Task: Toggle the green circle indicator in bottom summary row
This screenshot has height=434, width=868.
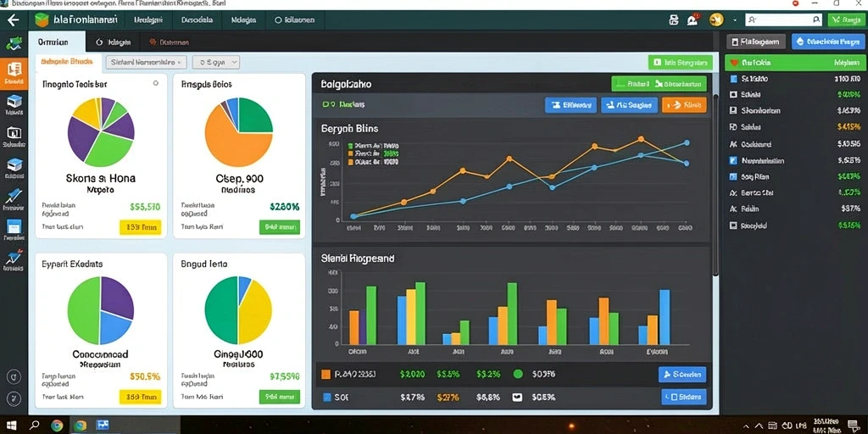Action: coord(518,374)
